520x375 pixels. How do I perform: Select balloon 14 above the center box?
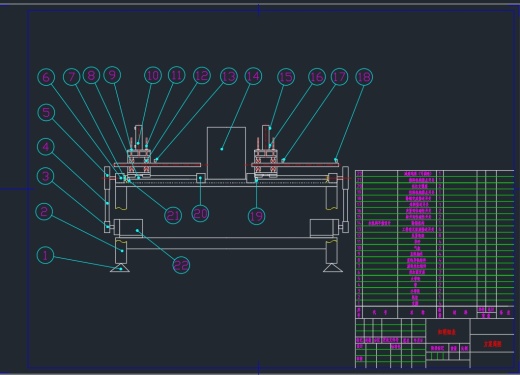point(253,77)
